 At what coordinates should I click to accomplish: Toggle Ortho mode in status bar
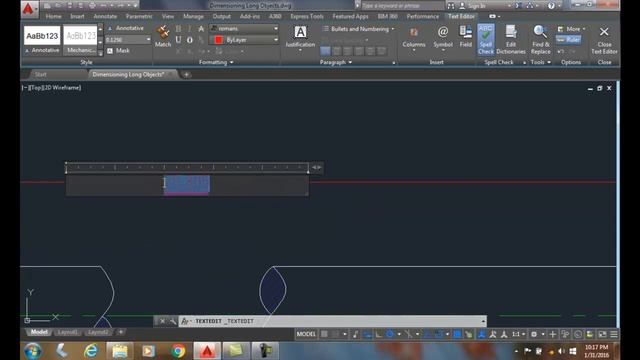pos(378,334)
